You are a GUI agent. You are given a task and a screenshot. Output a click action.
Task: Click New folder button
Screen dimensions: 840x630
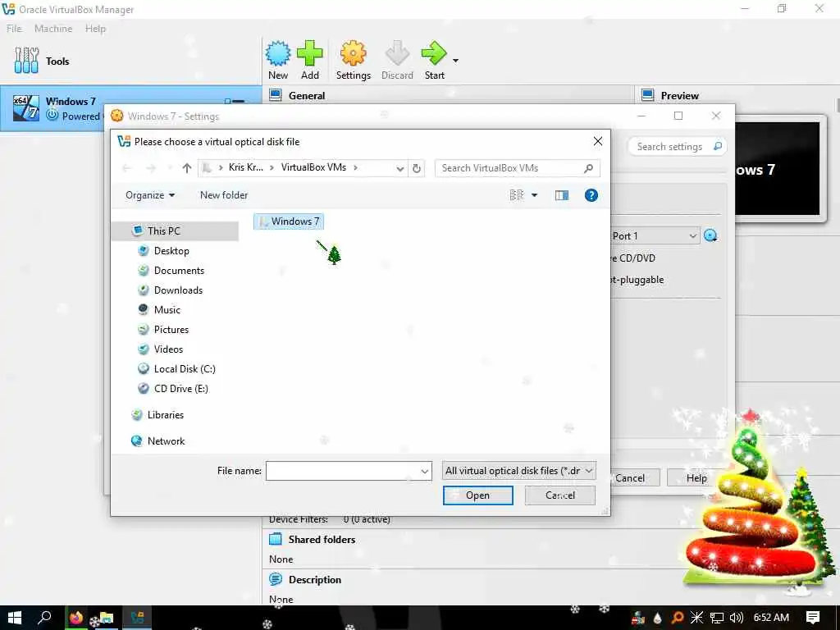[x=224, y=195]
